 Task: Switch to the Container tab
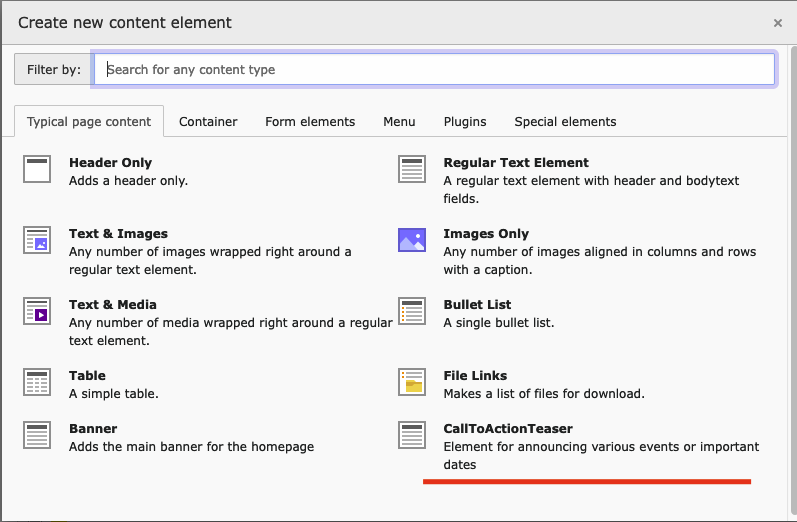tap(208, 122)
